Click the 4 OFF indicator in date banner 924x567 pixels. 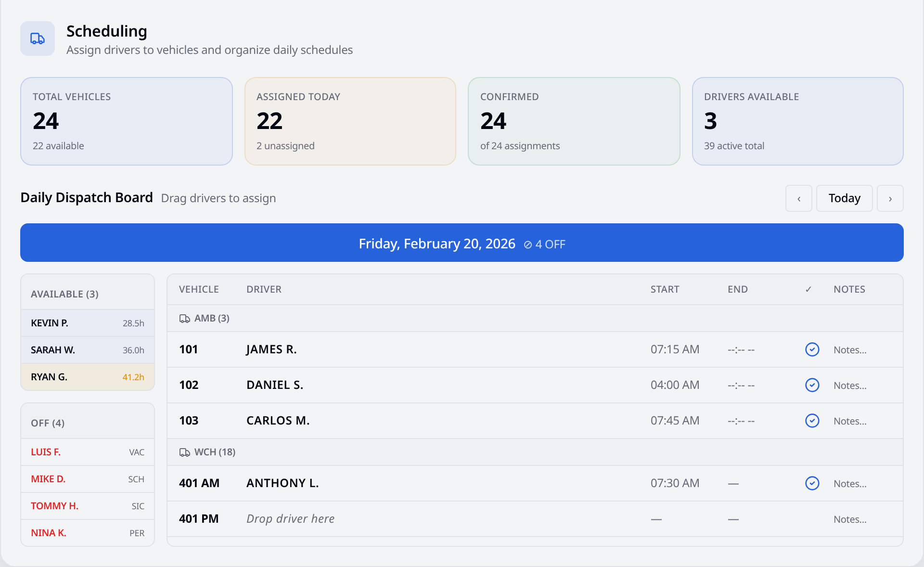tap(544, 245)
